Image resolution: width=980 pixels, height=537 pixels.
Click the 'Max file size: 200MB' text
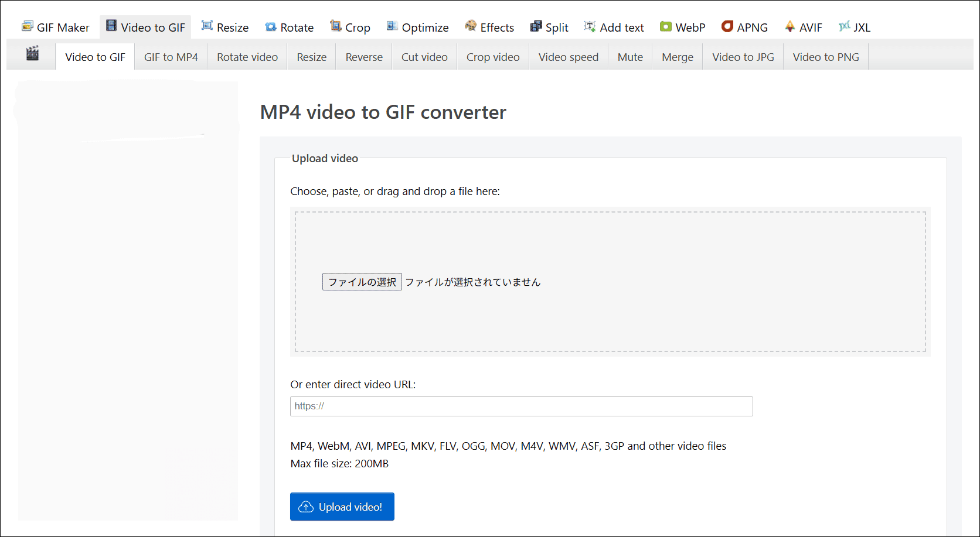tap(339, 464)
